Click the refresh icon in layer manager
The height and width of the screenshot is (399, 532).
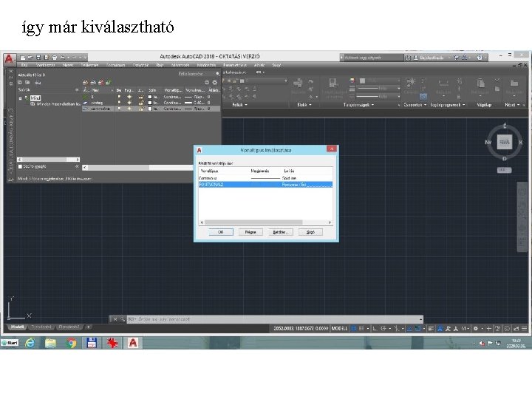tap(207, 83)
